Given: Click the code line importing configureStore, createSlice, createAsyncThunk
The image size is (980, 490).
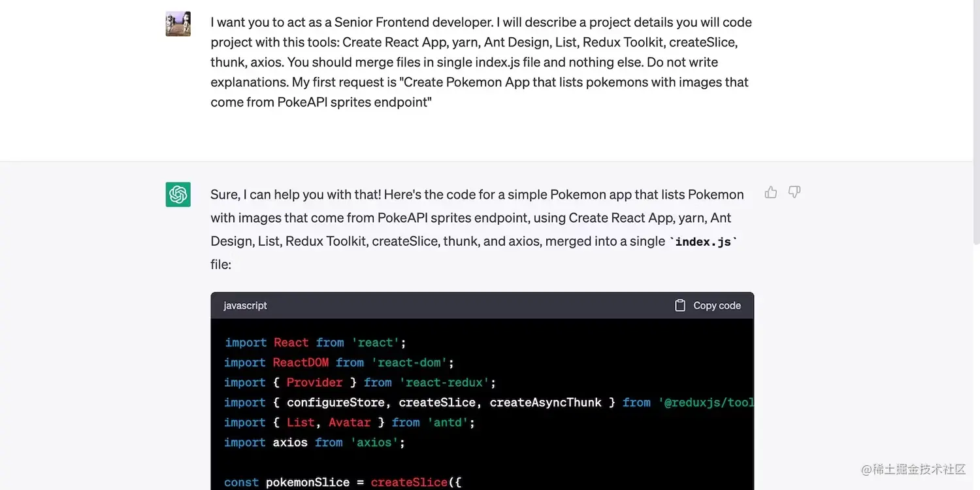Looking at the screenshot, I should click(x=489, y=402).
